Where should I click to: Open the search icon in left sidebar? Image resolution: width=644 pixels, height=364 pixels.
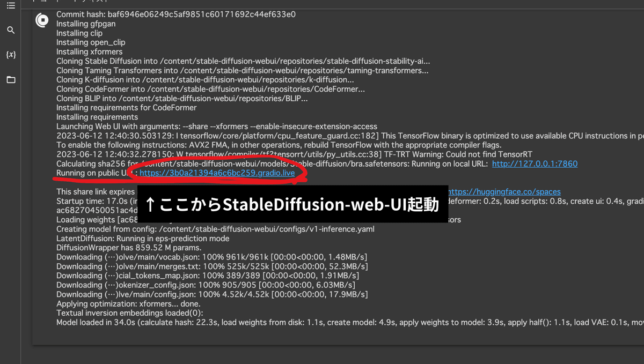point(11,31)
